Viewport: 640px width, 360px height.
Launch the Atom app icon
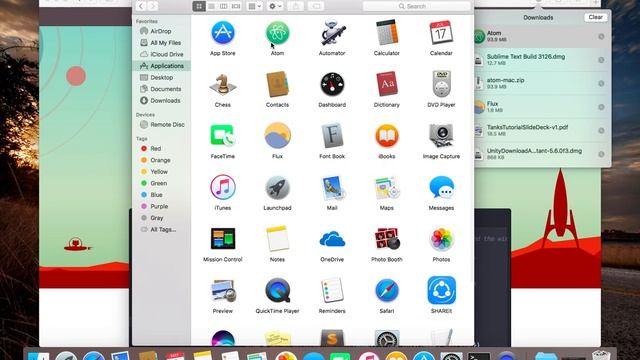(277, 33)
